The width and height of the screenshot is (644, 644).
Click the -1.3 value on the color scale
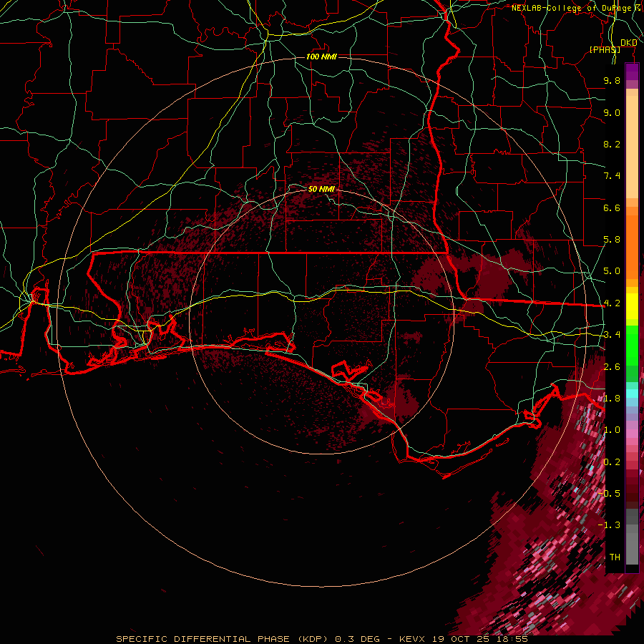[x=609, y=525]
